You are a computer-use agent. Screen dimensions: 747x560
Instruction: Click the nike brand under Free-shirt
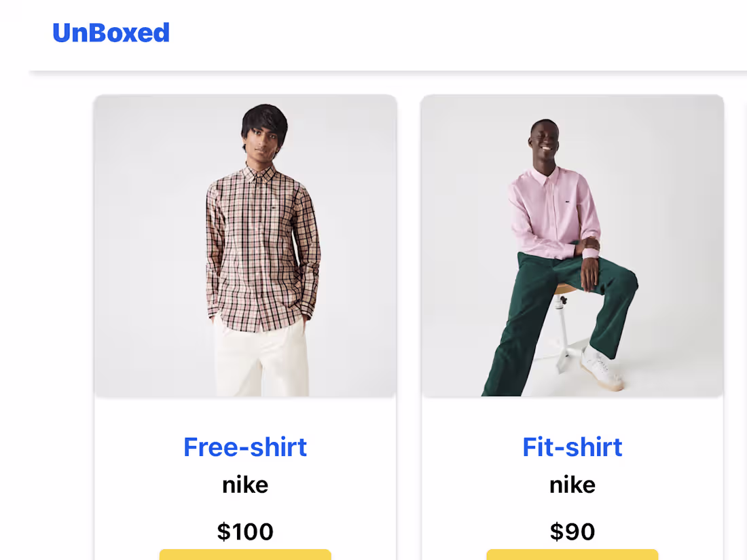coord(244,484)
